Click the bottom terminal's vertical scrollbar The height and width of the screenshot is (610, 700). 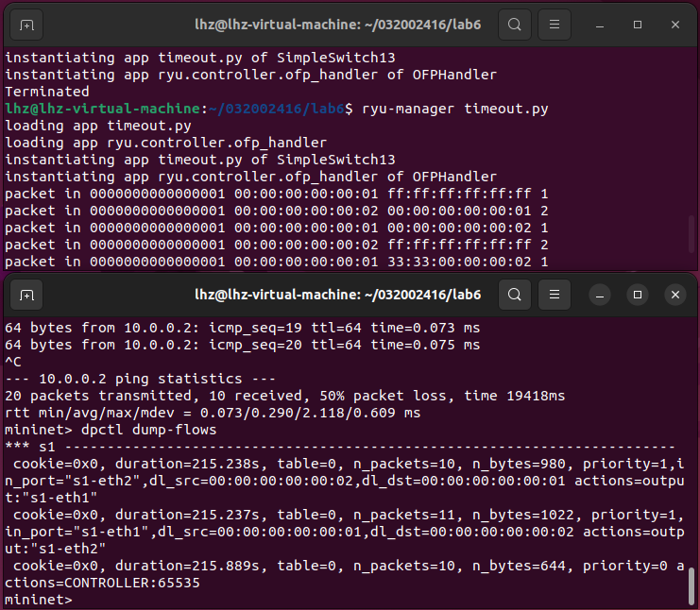pos(692,584)
